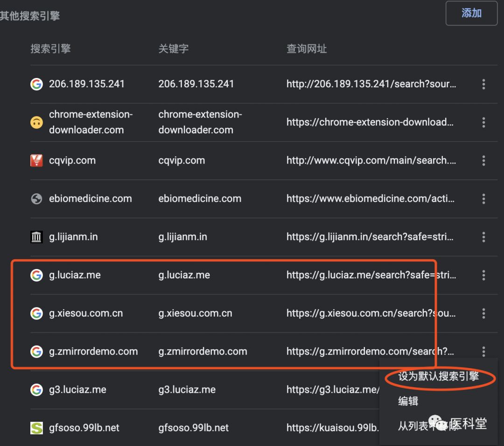Screen dimensions: 504x446
Task: Click URL http://206.189.135.241/search?sour...
Action: pyautogui.click(x=371, y=84)
